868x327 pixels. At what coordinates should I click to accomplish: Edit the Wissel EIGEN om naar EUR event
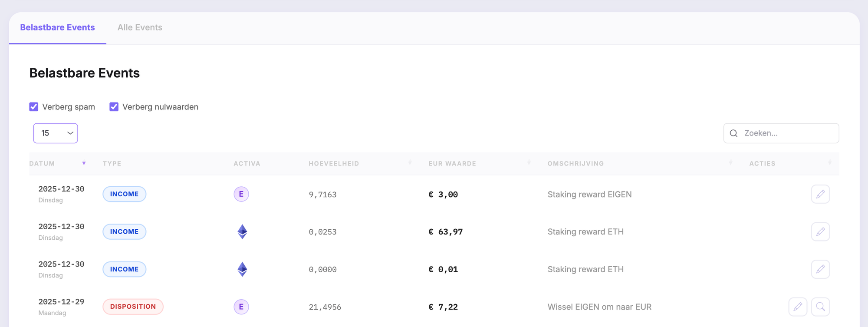[x=797, y=307]
